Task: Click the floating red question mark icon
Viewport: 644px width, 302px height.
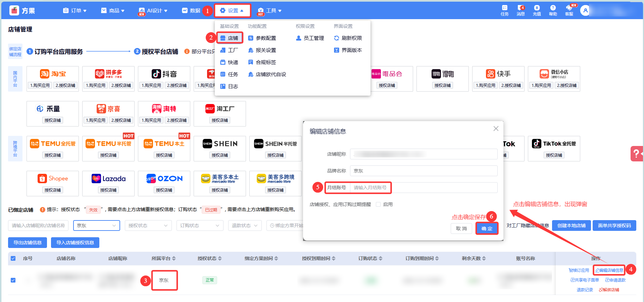Action: 636,154
